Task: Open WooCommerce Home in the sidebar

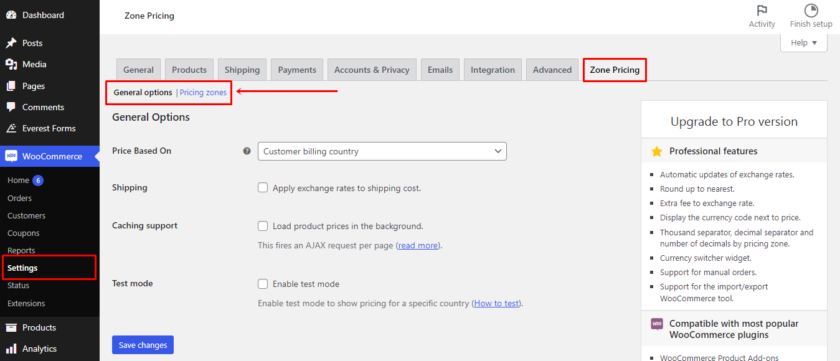Action: (18, 180)
